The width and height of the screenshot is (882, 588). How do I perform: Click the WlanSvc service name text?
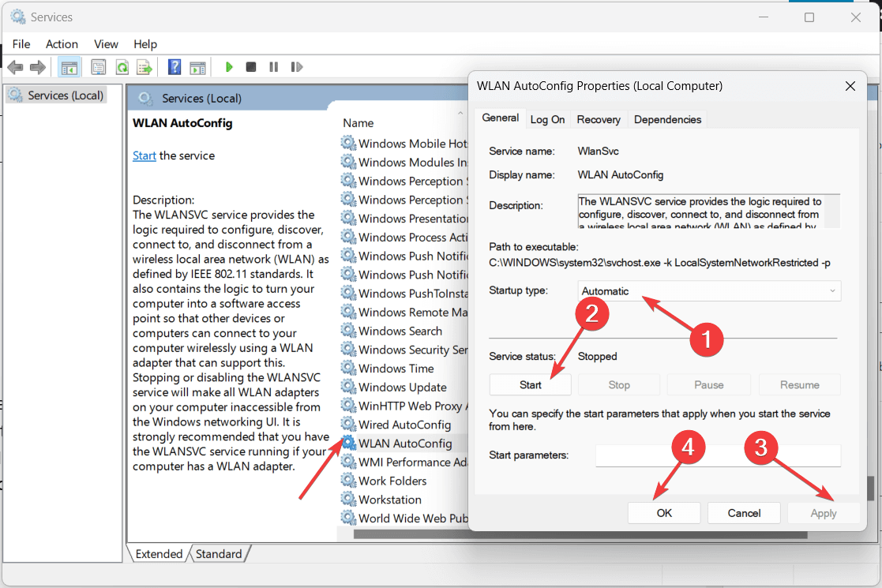coord(598,152)
